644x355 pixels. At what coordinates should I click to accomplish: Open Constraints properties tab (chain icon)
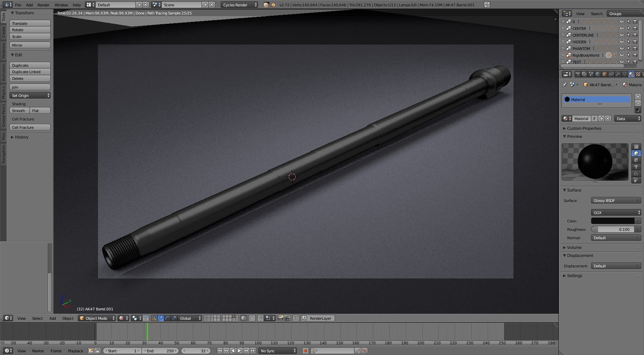coord(611,74)
